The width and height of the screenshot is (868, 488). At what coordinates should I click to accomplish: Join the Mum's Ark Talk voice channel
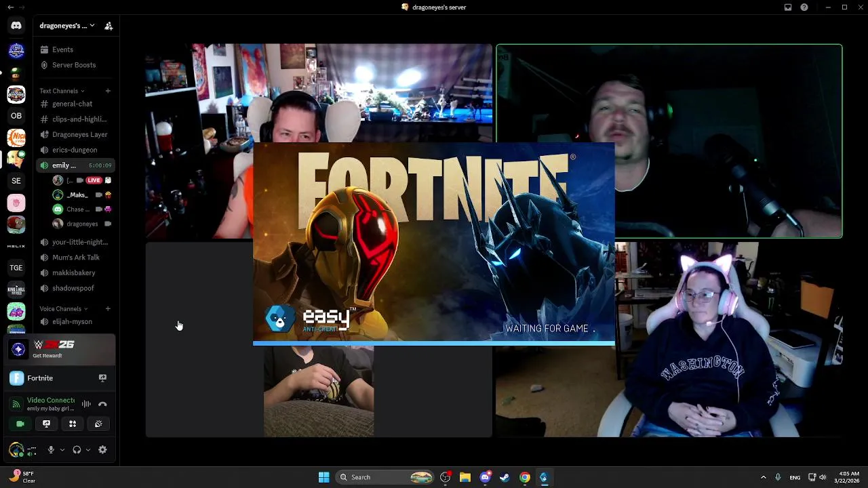(75, 258)
